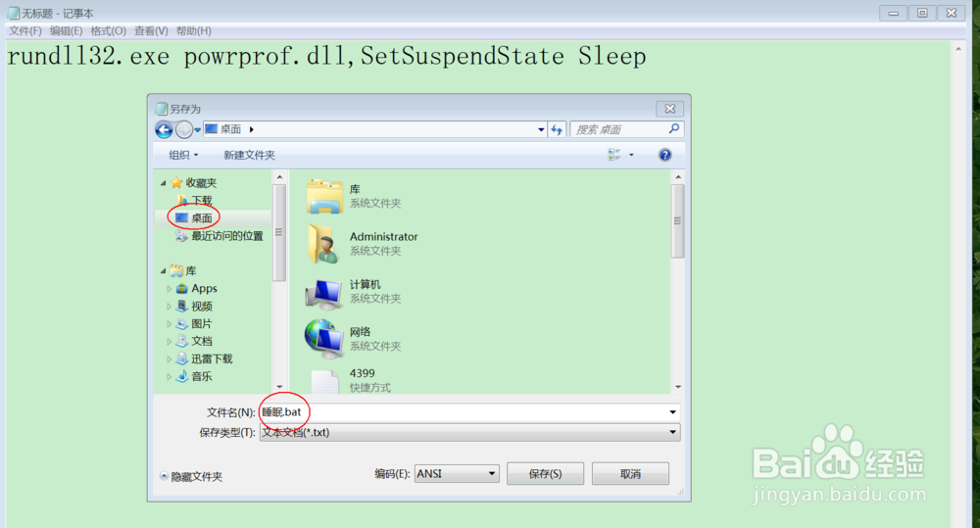Expand the 文档 library node
Viewport: 980px width, 528px height.
tap(169, 341)
